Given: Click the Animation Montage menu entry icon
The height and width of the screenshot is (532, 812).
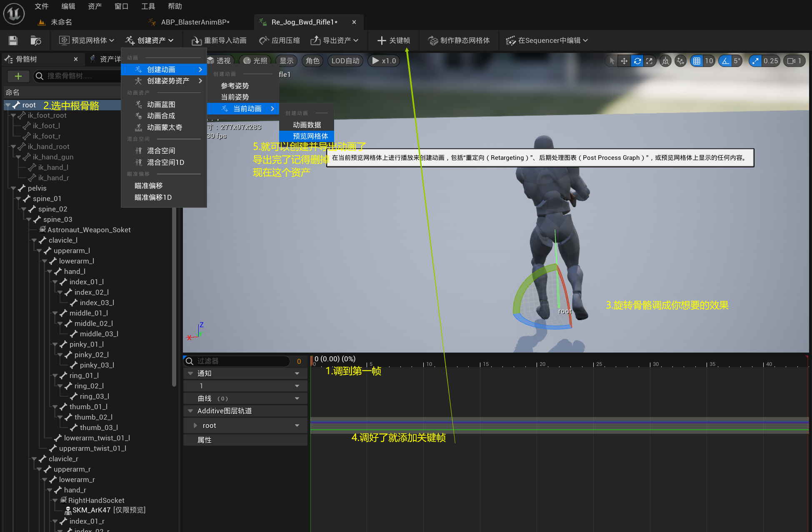Looking at the screenshot, I should point(139,127).
